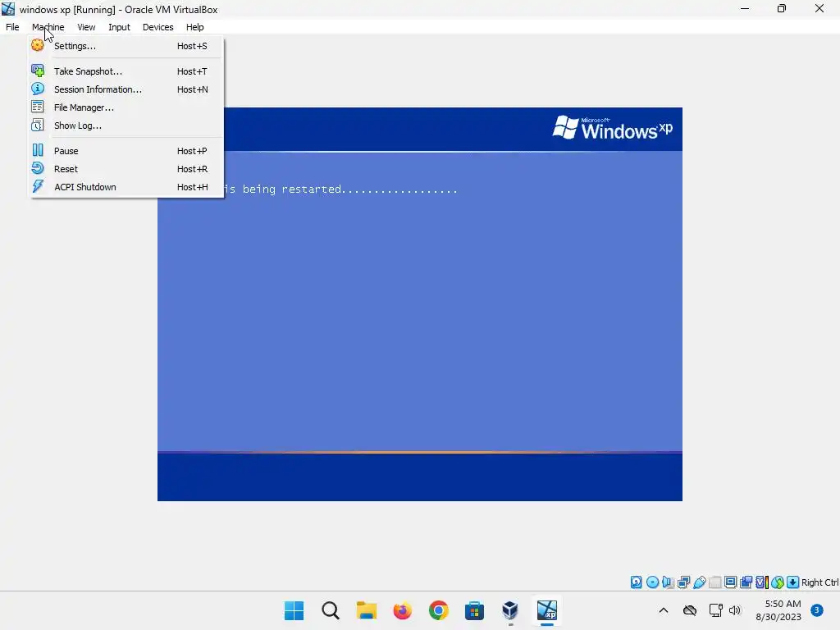Click the CPU virtualization status icon

point(762,582)
